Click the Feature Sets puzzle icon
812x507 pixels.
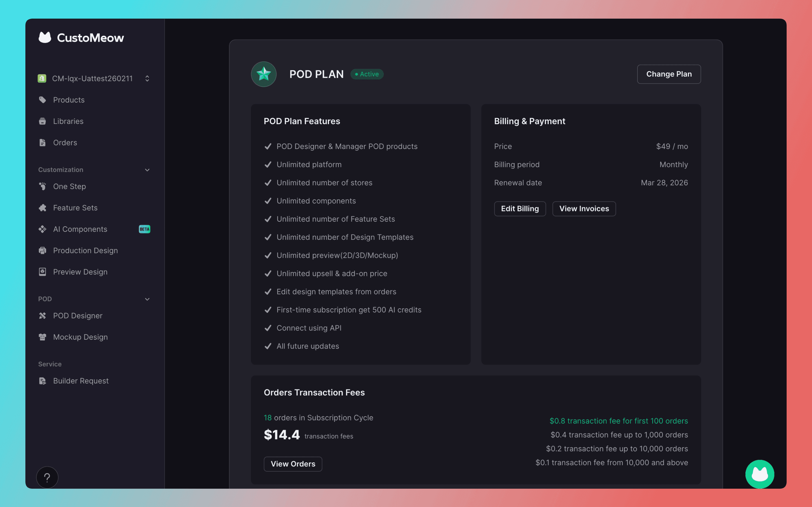(x=42, y=208)
